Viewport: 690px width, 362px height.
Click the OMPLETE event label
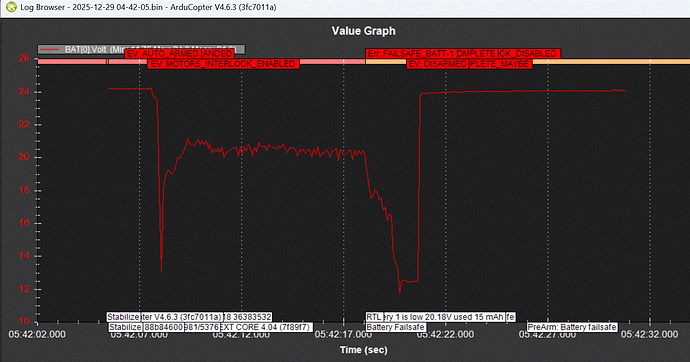coord(477,54)
